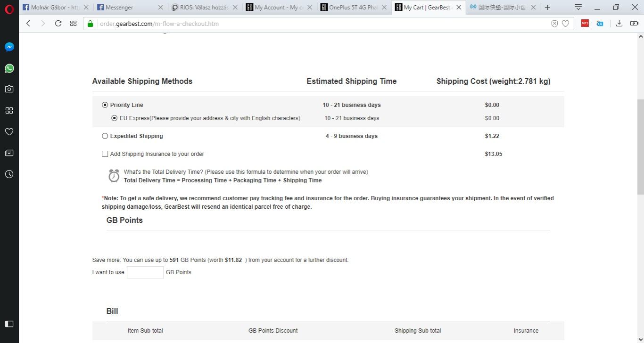The height and width of the screenshot is (343, 644).
Task: Select the EU Express radio option
Action: 115,118
